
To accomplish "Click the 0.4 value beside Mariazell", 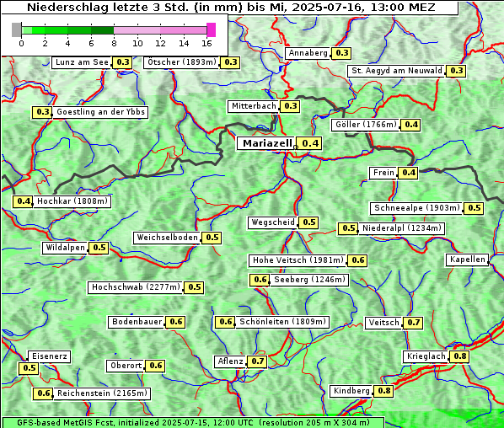I will tap(309, 143).
